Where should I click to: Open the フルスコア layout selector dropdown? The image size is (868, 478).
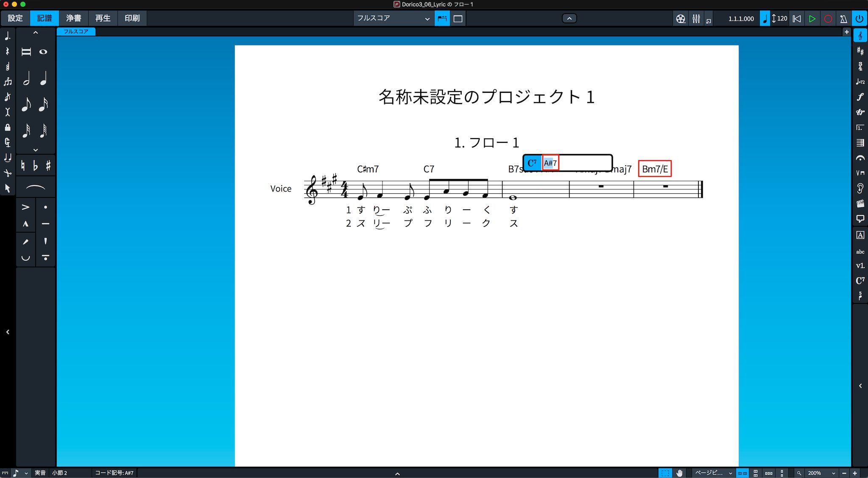[393, 18]
